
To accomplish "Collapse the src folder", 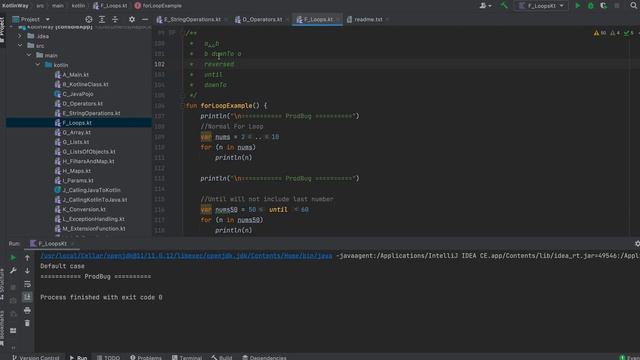I will (x=20, y=46).
